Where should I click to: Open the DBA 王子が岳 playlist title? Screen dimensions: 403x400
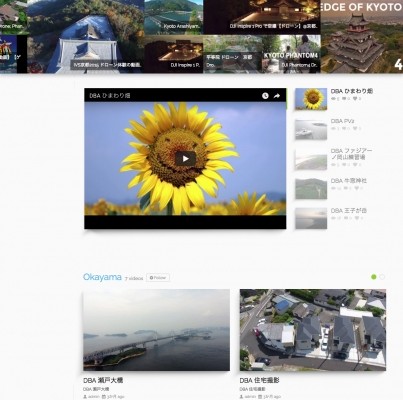pyautogui.click(x=349, y=211)
